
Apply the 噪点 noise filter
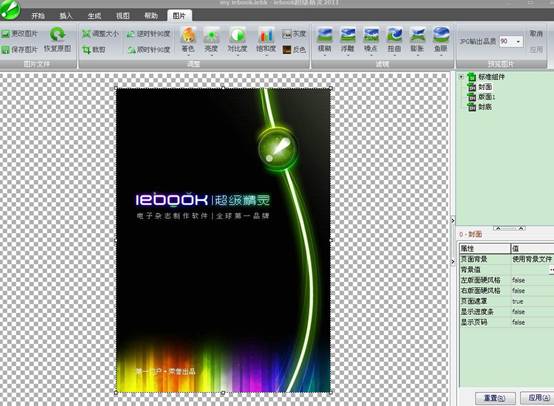tap(371, 40)
